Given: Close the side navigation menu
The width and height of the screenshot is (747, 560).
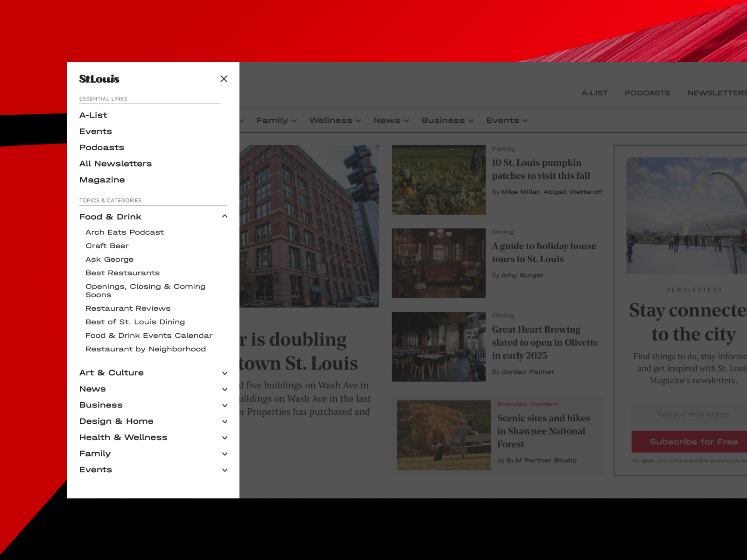Looking at the screenshot, I should (x=224, y=79).
